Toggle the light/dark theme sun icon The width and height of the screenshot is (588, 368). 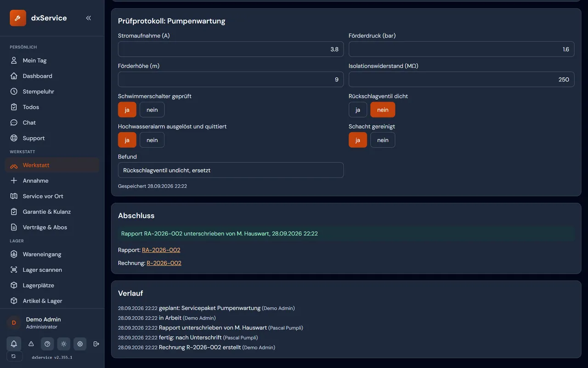tap(64, 344)
